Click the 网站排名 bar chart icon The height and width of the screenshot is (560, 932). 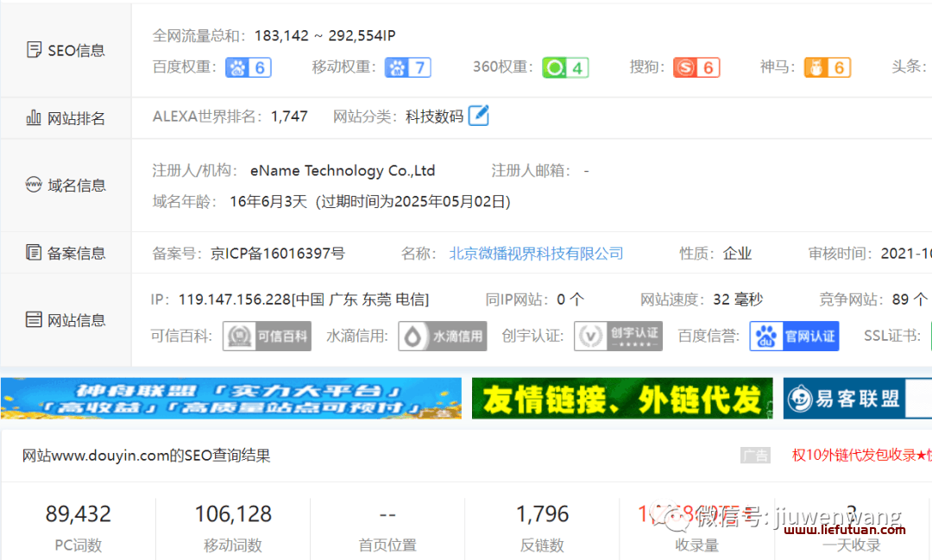[34, 117]
